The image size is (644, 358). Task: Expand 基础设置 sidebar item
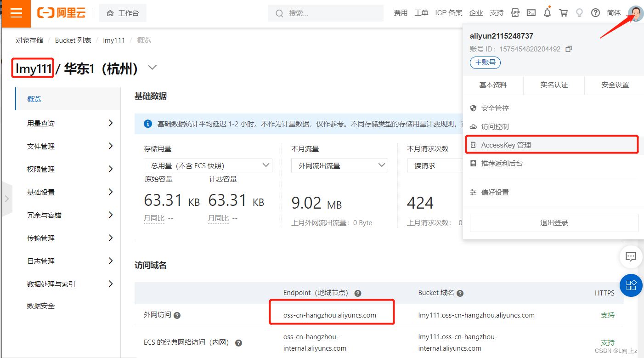[68, 192]
